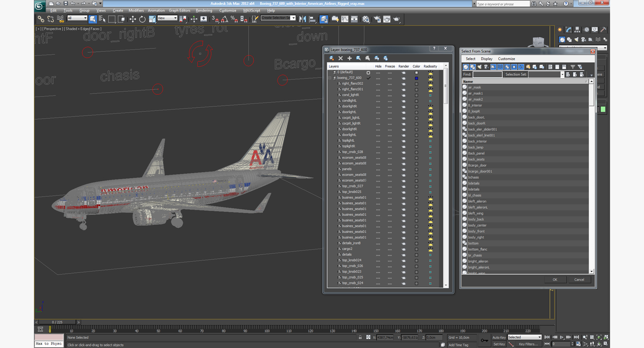
Task: Toggle the Selection Lock padlock icon
Action: coord(360,338)
